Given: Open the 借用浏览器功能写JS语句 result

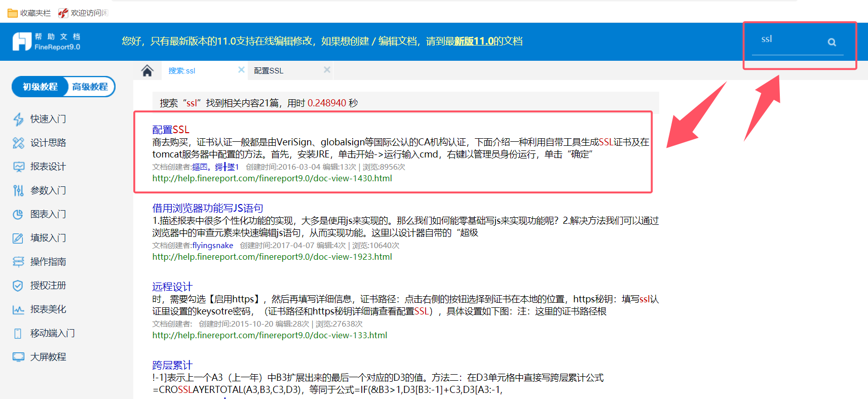Looking at the screenshot, I should click(x=208, y=208).
